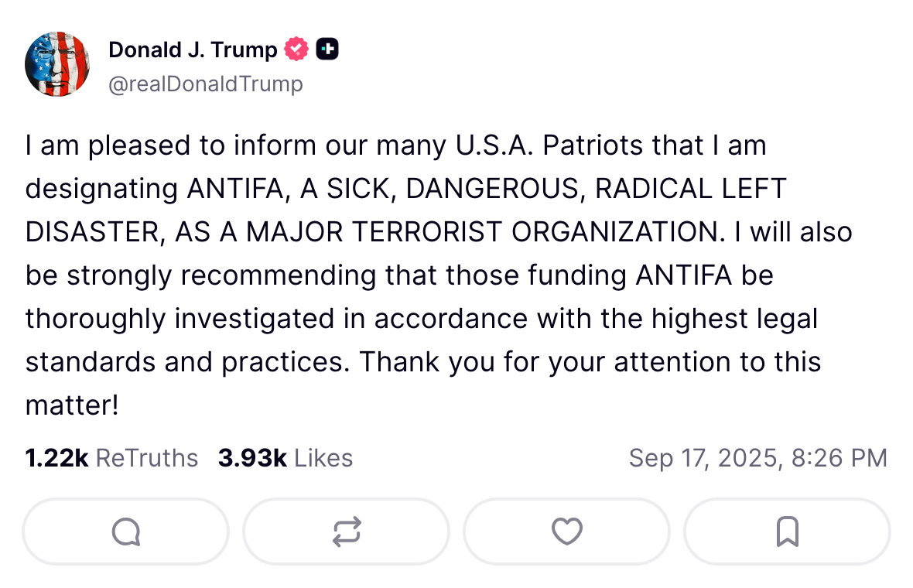Click the speech bubble reply icon
The image size is (913, 588).
(x=126, y=532)
